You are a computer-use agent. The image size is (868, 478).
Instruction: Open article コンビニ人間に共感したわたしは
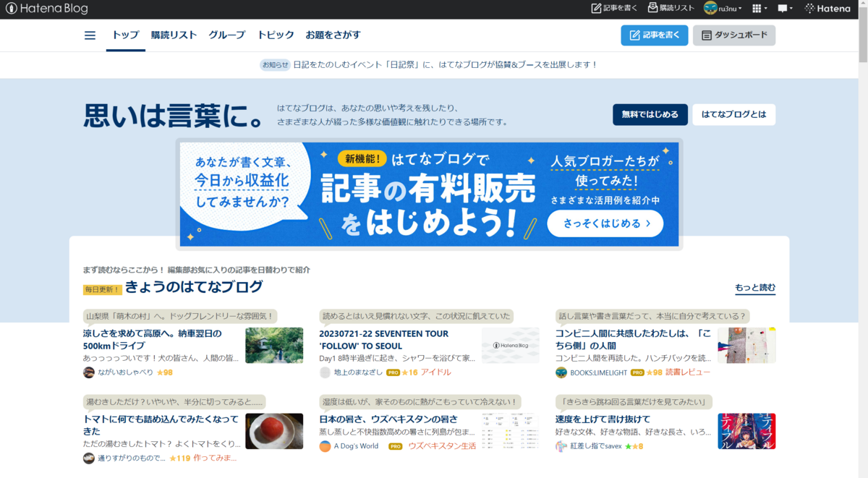(x=632, y=340)
